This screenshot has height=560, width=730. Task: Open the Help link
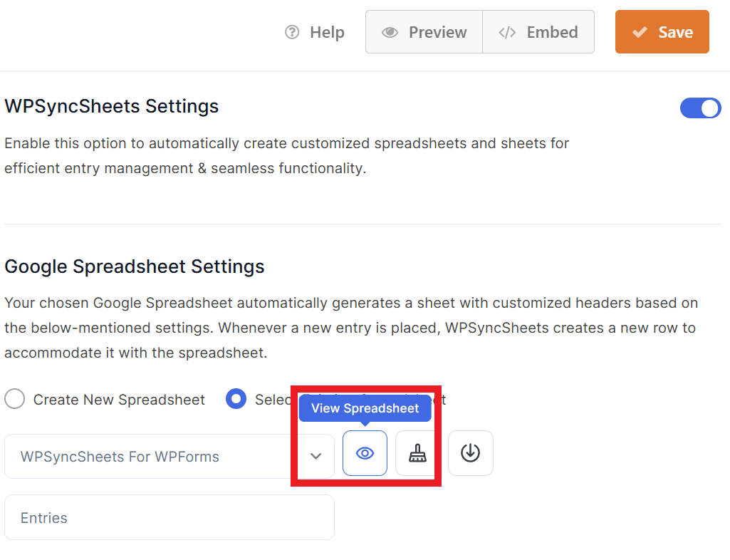coord(316,32)
